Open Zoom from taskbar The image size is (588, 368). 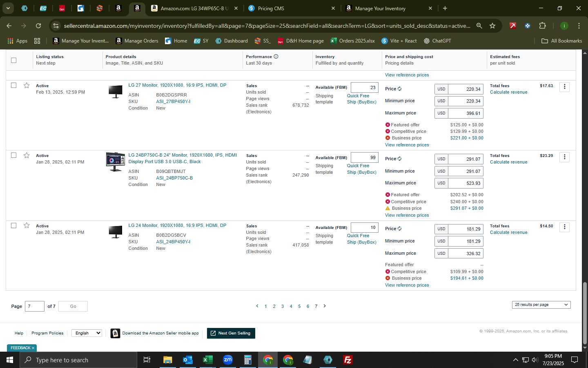pos(227,360)
